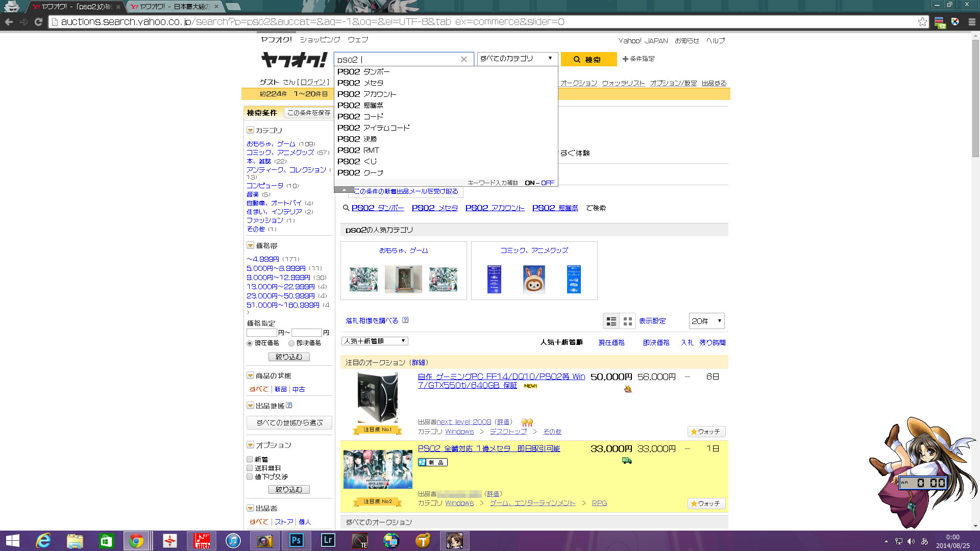Clear search box with X icon
The image size is (980, 551).
pos(463,59)
